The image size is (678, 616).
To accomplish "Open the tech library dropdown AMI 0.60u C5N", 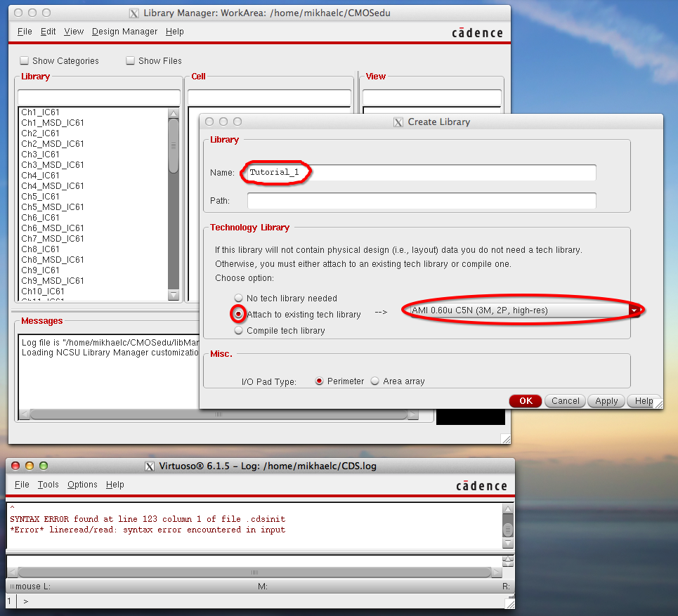I will pos(525,310).
